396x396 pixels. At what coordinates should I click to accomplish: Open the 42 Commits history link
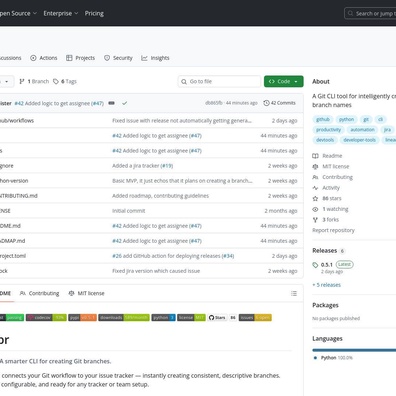pos(279,103)
